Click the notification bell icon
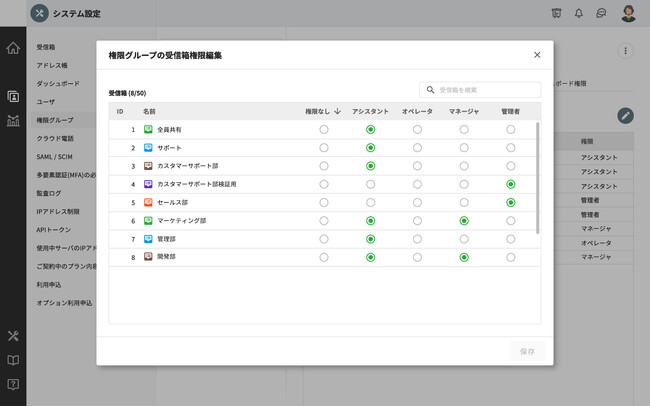 click(579, 13)
